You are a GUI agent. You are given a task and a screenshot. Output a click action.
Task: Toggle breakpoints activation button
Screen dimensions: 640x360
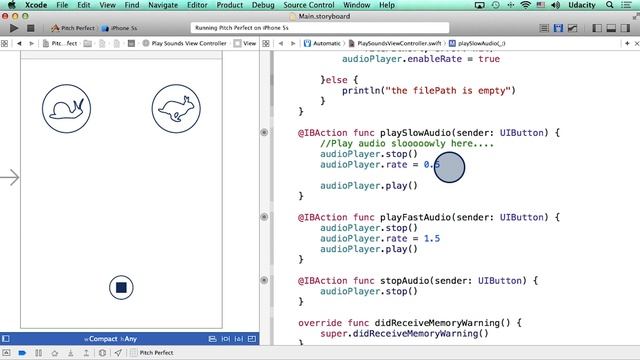[x=22, y=353]
